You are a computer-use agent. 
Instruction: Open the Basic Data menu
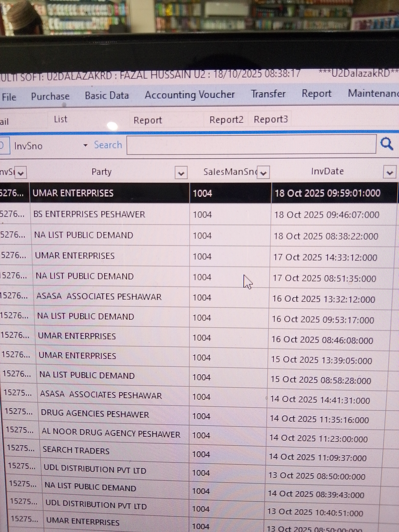coord(107,96)
